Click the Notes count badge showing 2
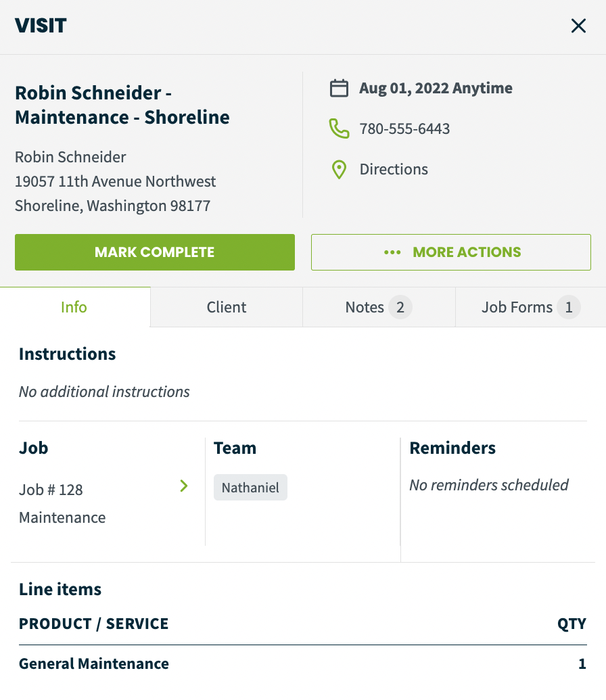The width and height of the screenshot is (606, 700). coord(400,307)
